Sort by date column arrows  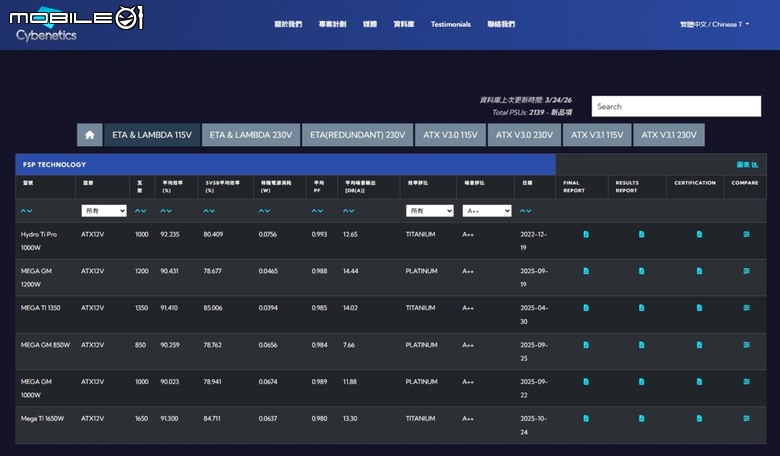(x=526, y=211)
